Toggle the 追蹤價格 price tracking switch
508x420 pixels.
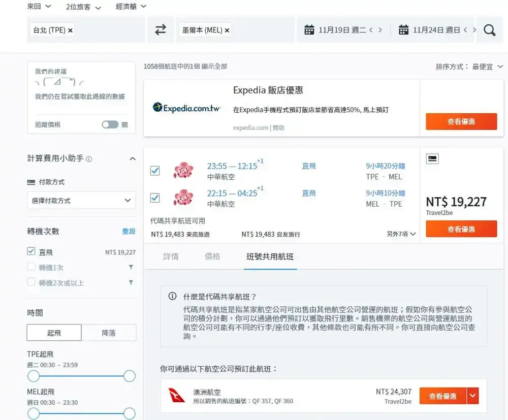click(x=110, y=124)
